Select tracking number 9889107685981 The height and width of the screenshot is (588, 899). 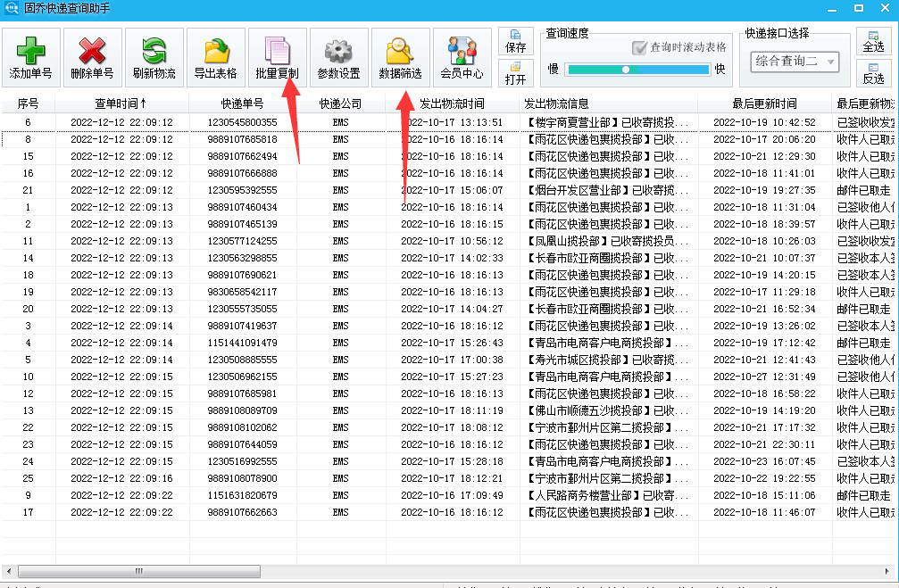point(243,393)
